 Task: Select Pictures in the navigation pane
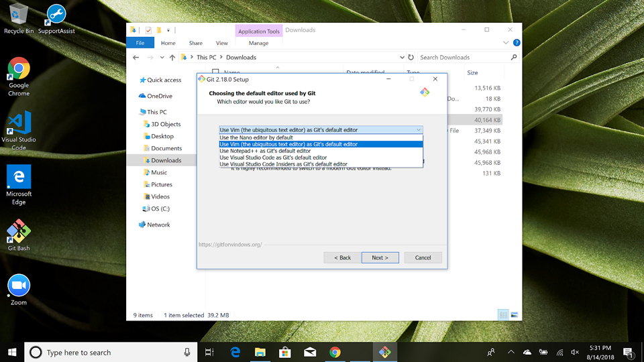(x=158, y=184)
